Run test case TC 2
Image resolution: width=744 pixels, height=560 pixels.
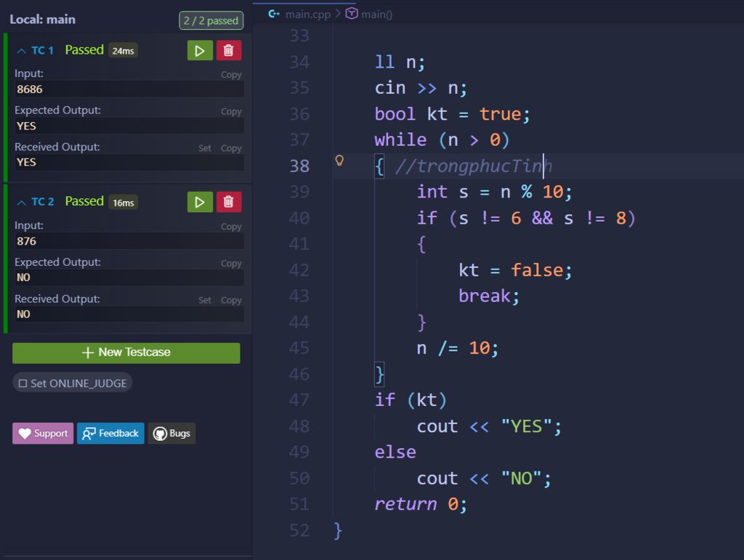pyautogui.click(x=200, y=202)
